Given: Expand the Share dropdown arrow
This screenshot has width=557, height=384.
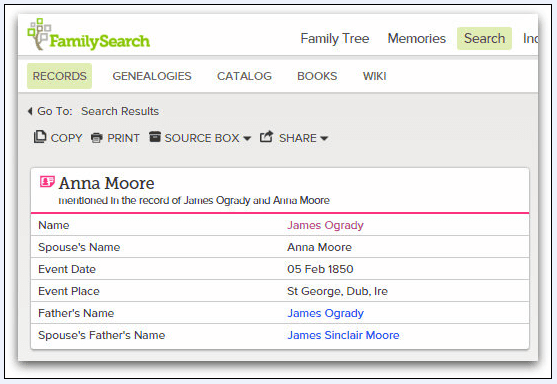Looking at the screenshot, I should click(324, 138).
